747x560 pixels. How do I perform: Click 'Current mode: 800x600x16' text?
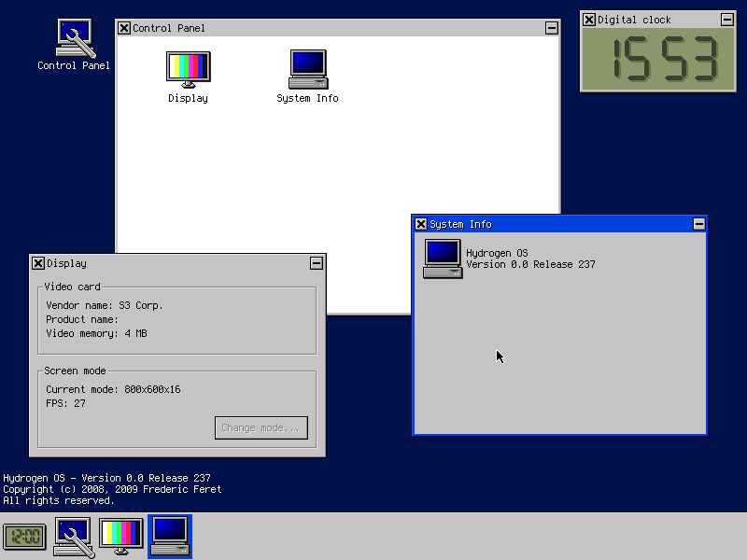tap(113, 389)
